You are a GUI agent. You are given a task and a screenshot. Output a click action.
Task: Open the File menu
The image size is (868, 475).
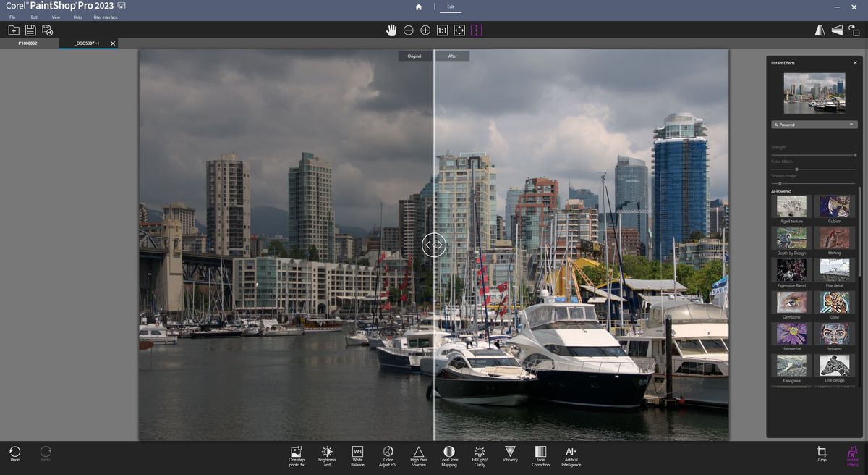(x=13, y=17)
